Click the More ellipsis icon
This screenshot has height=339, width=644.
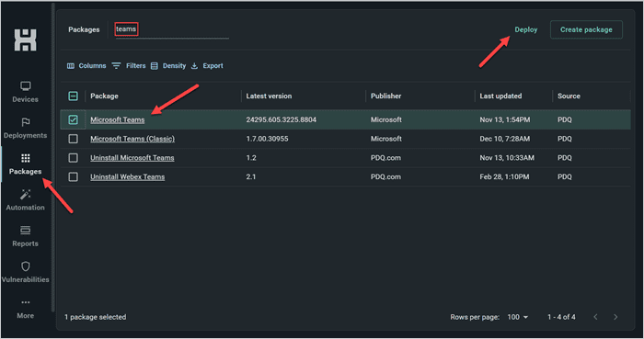coord(26,302)
